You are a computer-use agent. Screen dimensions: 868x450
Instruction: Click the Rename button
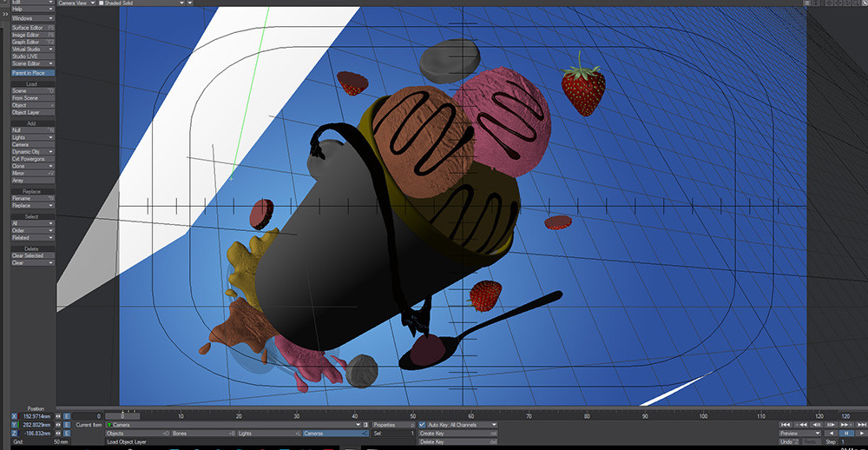tap(33, 198)
